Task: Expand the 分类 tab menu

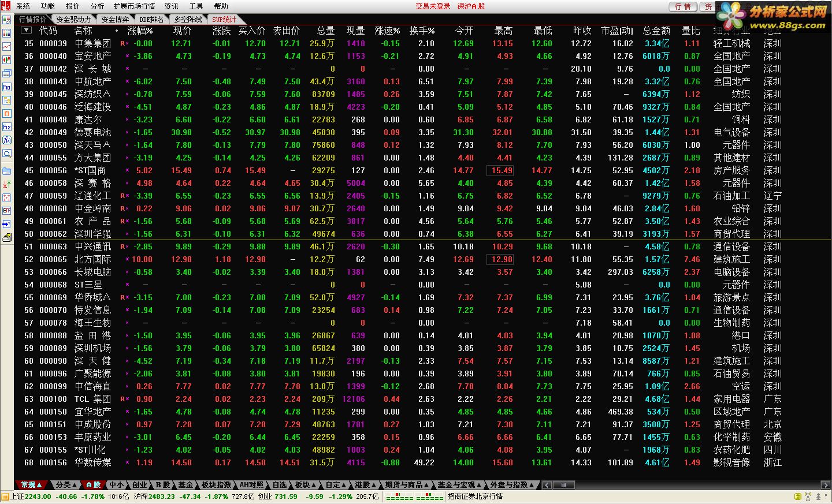Action: 67,485
